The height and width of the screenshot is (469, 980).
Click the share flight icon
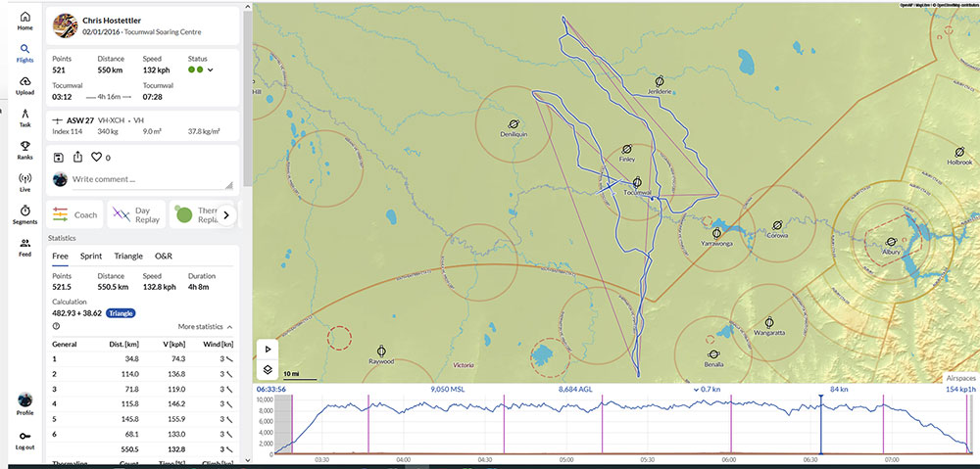[77, 157]
